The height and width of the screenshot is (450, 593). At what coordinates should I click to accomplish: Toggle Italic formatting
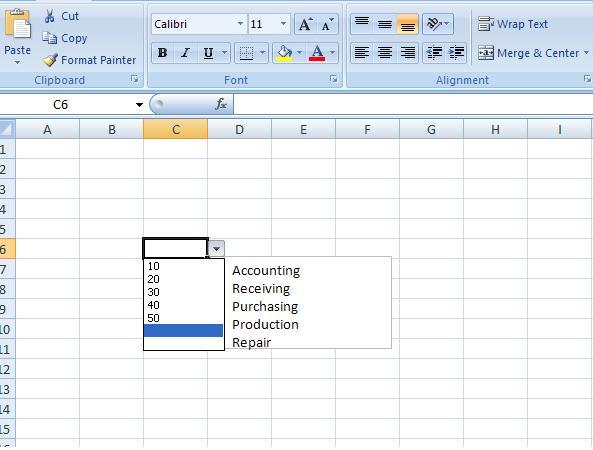(185, 53)
